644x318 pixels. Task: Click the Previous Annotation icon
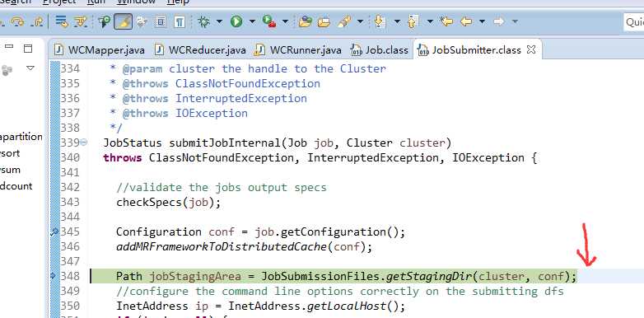coord(413,21)
